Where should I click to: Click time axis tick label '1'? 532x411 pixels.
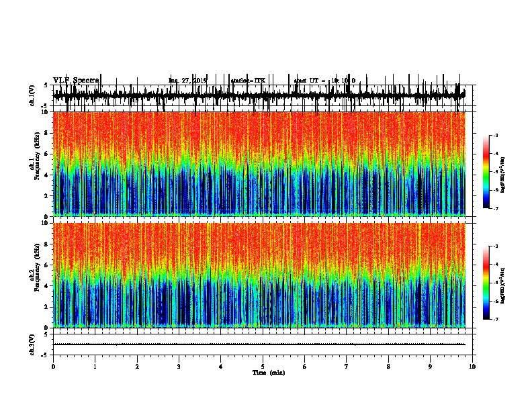click(x=95, y=367)
